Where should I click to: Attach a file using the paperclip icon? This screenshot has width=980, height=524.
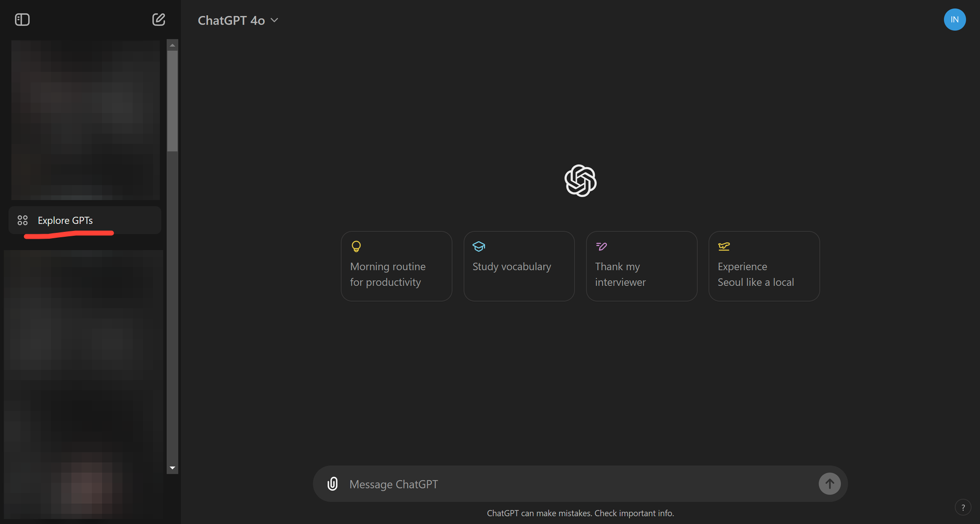coord(332,484)
